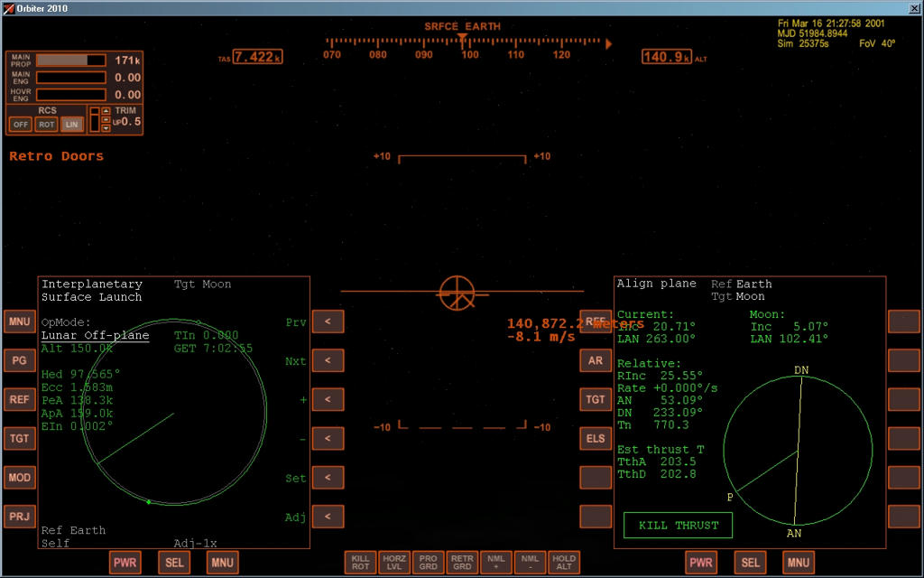This screenshot has width=924, height=578.
Task: Open the bottom MNU button of left MFD
Action: [222, 562]
